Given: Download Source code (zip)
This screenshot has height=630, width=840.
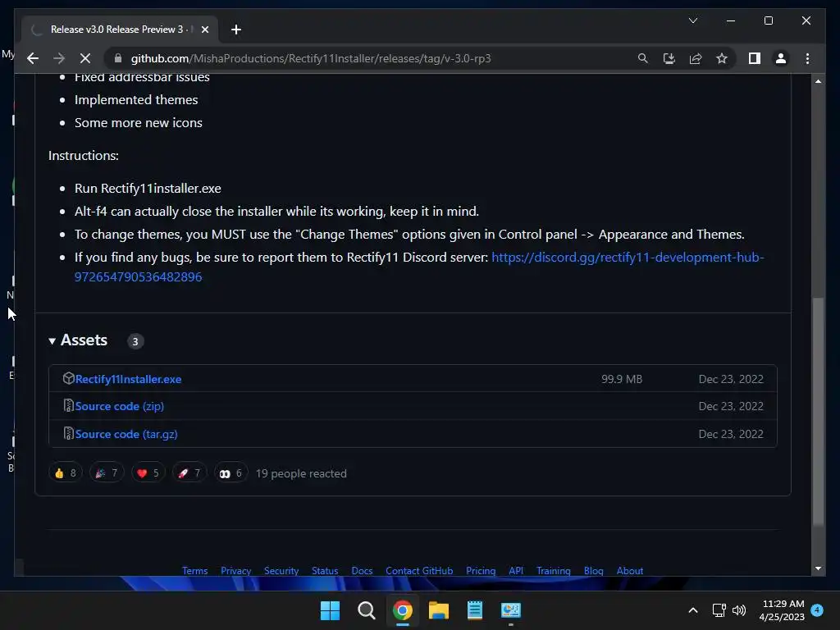Looking at the screenshot, I should tap(120, 406).
